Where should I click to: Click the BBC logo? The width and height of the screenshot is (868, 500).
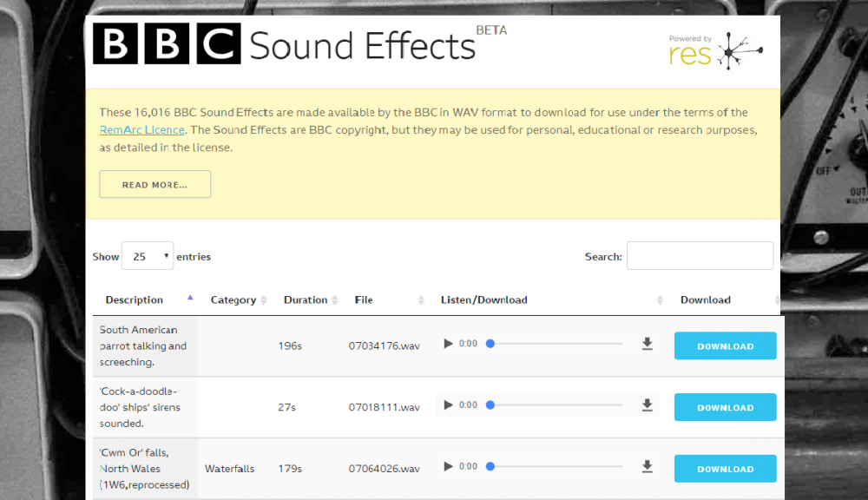[166, 45]
